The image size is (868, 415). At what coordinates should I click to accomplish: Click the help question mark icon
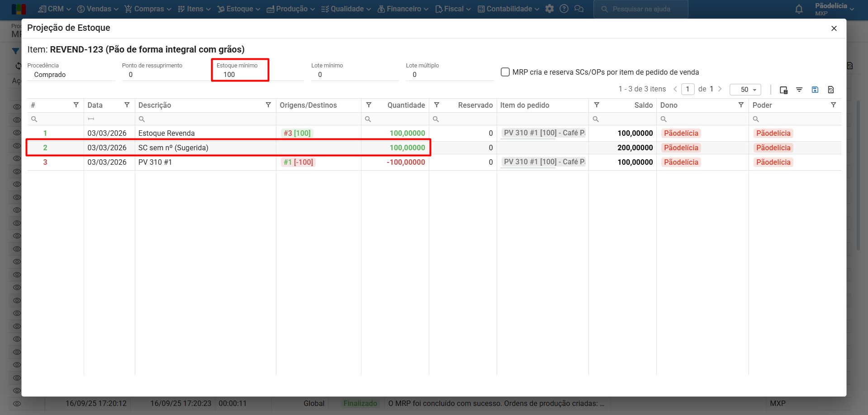564,9
